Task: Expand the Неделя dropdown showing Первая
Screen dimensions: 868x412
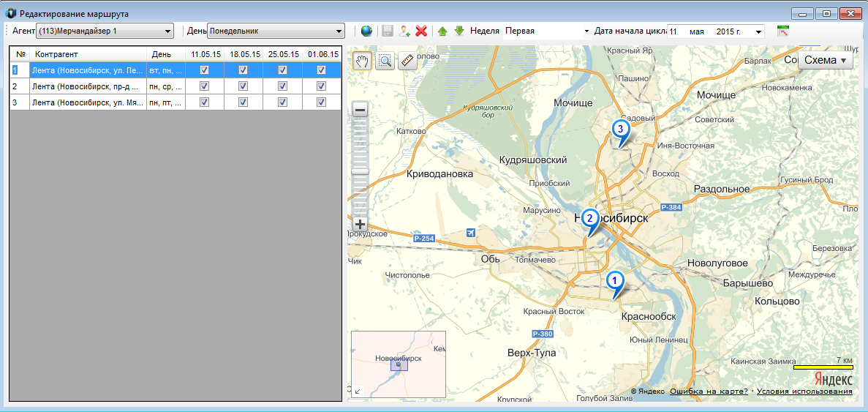Action: coord(586,31)
